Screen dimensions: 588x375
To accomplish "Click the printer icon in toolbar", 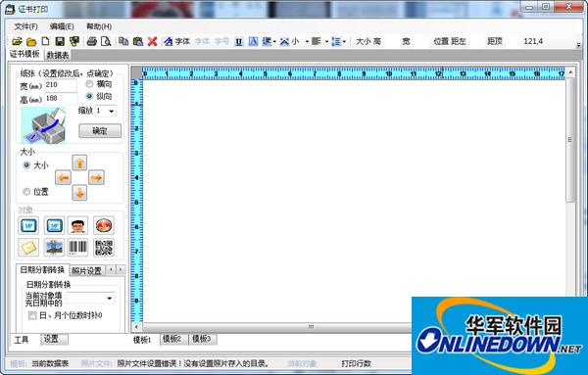I will pyautogui.click(x=92, y=41).
